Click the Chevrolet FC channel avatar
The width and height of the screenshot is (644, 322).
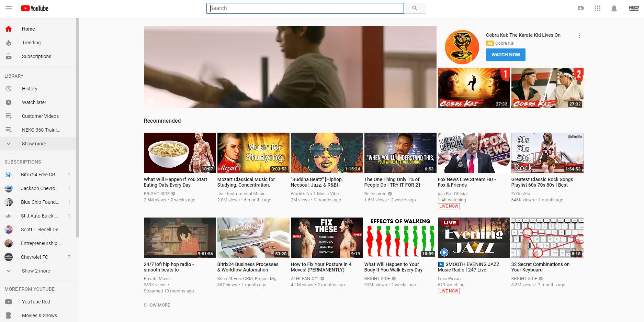point(9,257)
